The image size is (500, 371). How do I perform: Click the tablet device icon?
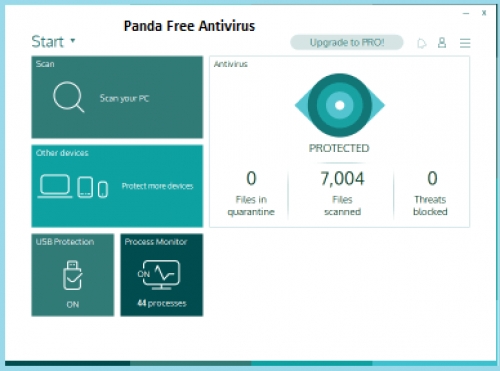point(85,187)
